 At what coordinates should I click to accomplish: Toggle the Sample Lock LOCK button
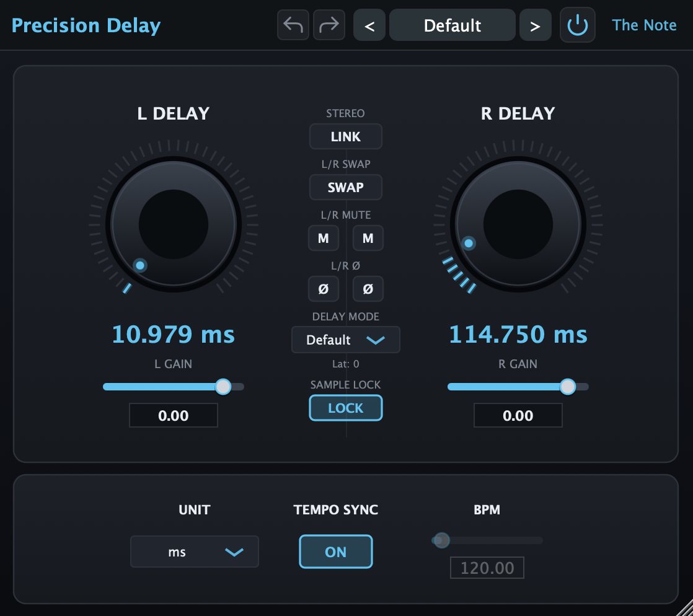[346, 408]
